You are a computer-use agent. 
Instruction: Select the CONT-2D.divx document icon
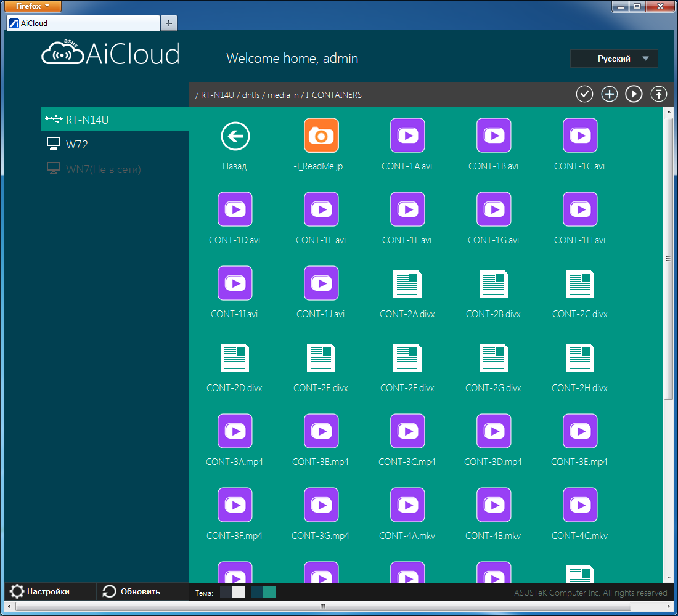235,358
